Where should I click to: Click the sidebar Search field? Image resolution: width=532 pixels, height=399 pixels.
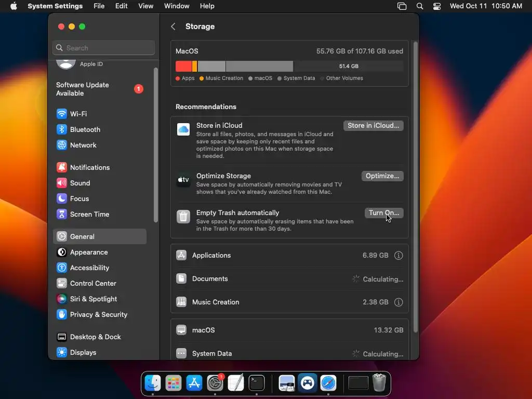pos(104,48)
